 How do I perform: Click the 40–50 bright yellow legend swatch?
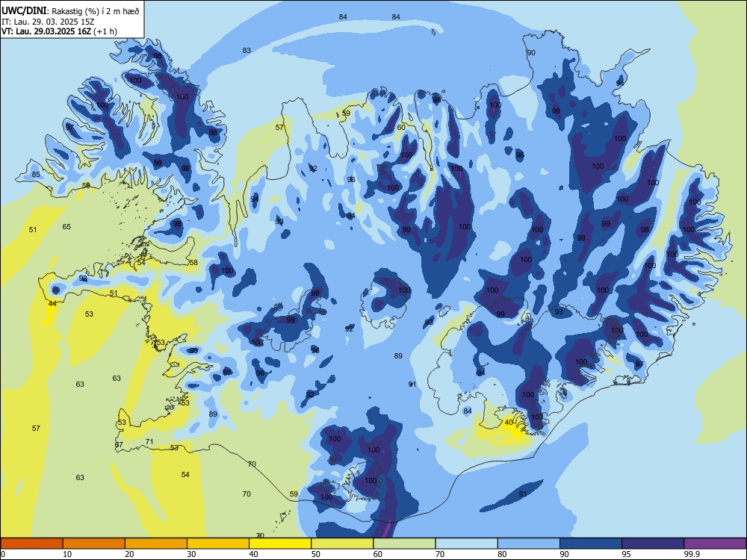(280, 544)
